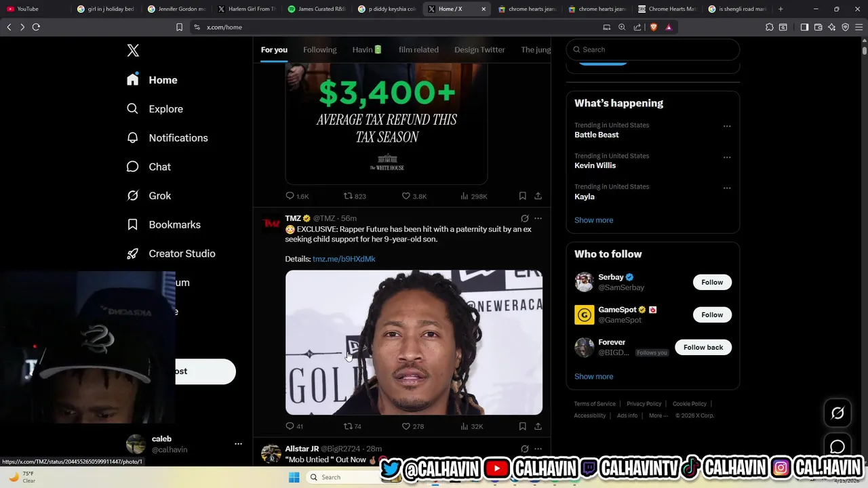Click the X logo in sidebar
This screenshot has width=868, height=488.
(x=133, y=50)
